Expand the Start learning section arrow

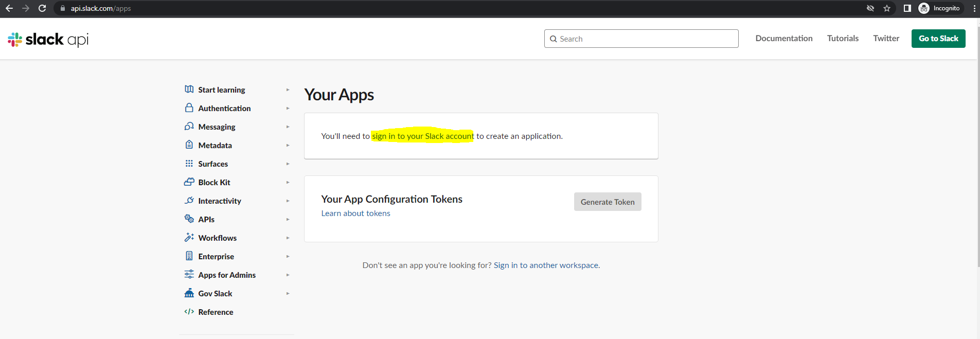(x=288, y=90)
